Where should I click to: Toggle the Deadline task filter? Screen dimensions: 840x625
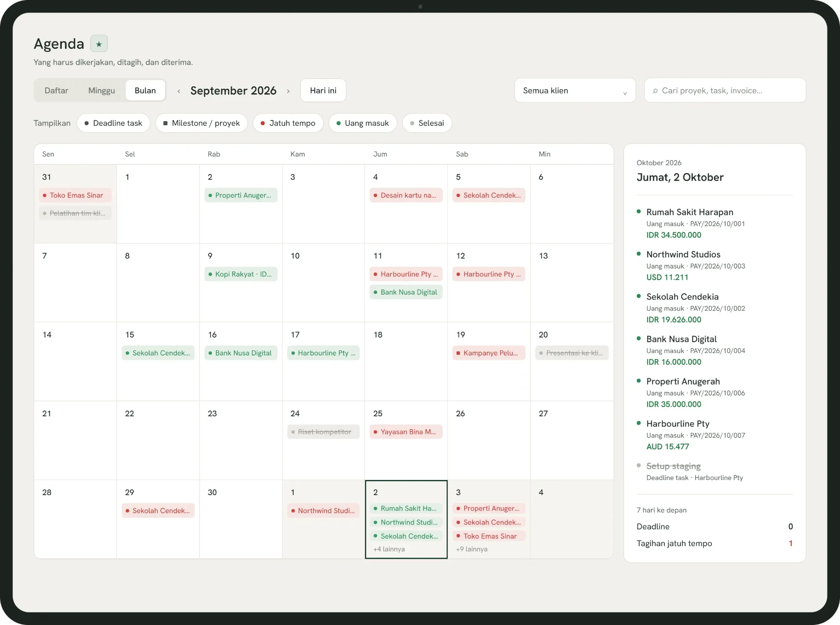(x=113, y=123)
